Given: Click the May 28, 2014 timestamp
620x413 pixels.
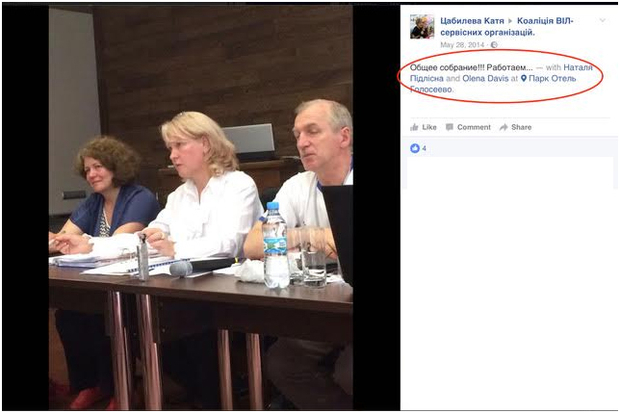Looking at the screenshot, I should [x=462, y=45].
